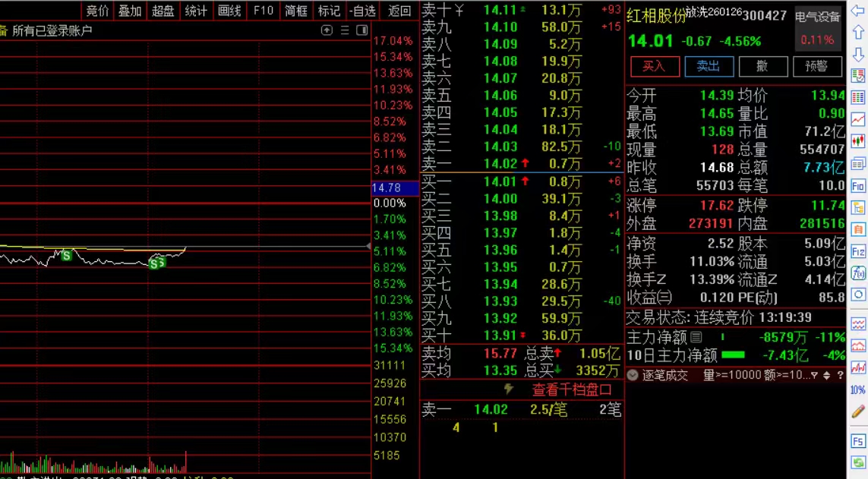
Task: Open the 超盘 menu item
Action: click(x=163, y=11)
